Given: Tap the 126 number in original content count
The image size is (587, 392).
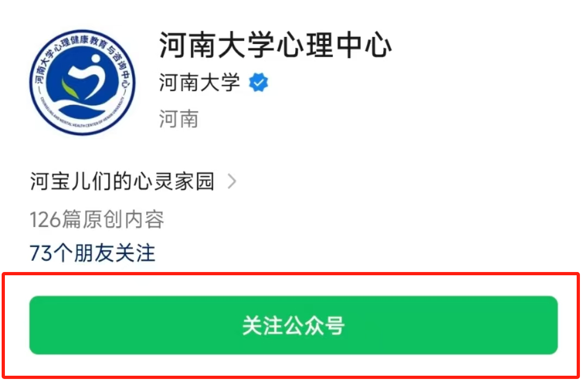Looking at the screenshot, I should tap(45, 219).
